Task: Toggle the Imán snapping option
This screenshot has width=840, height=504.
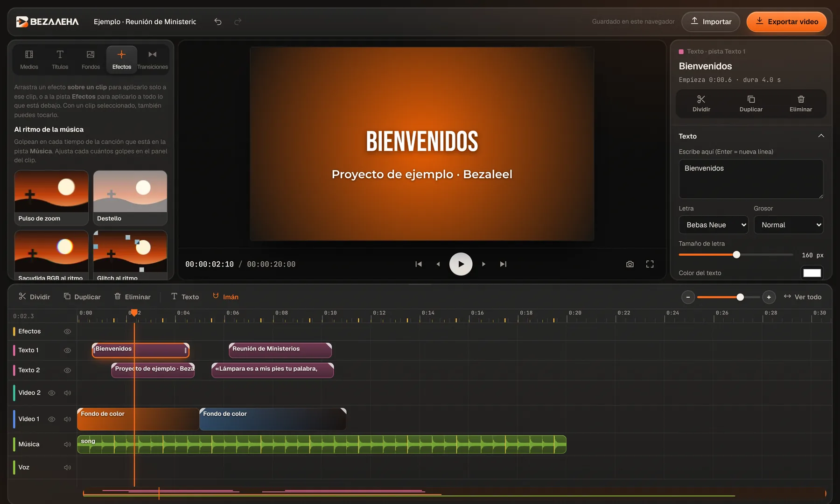Action: [225, 297]
